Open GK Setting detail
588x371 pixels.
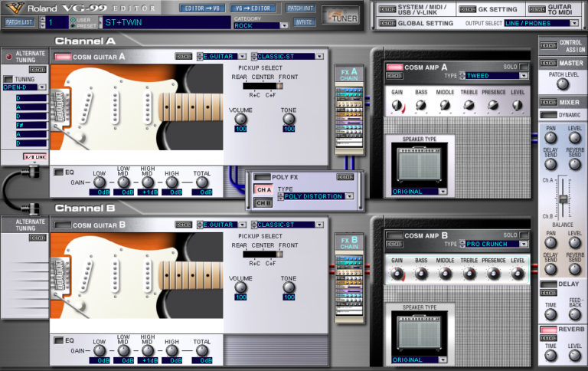[x=468, y=9]
